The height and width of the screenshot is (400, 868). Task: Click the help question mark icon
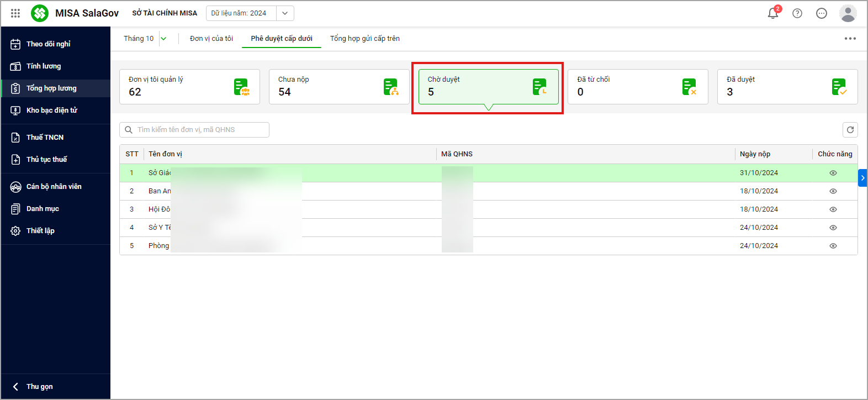(x=797, y=13)
